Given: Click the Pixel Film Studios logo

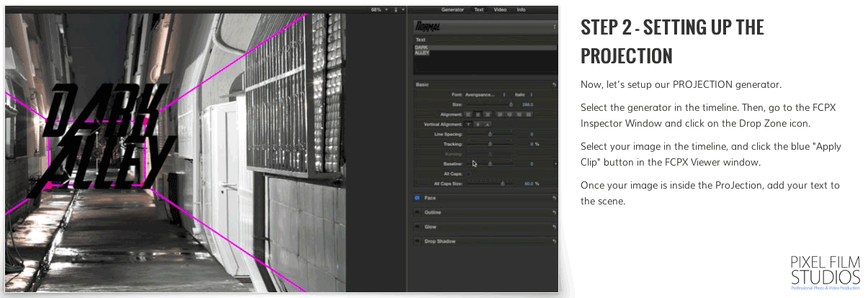Looking at the screenshot, I should tap(825, 272).
